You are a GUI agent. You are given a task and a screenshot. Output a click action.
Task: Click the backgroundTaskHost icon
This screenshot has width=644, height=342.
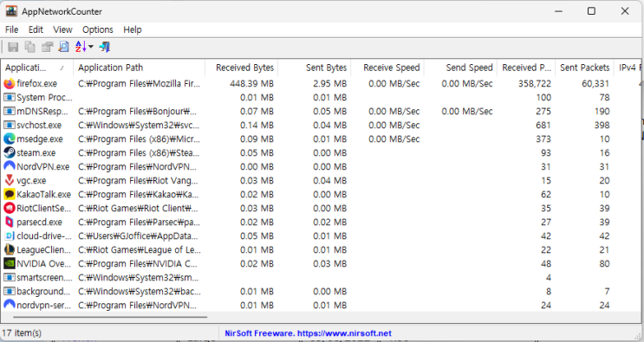pos(10,292)
